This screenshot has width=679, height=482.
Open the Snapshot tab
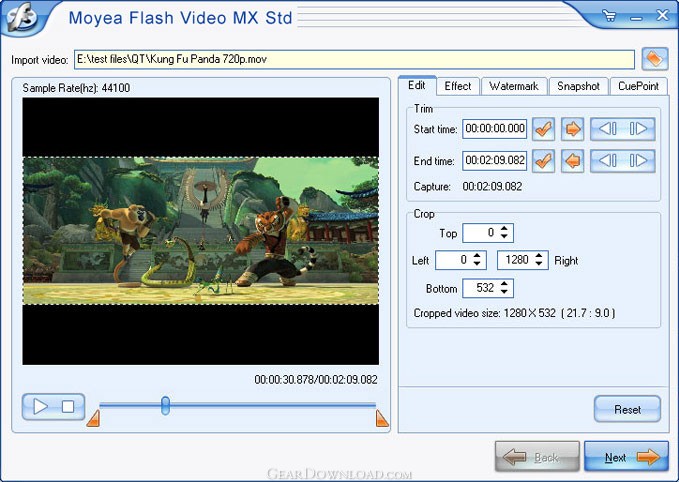578,86
